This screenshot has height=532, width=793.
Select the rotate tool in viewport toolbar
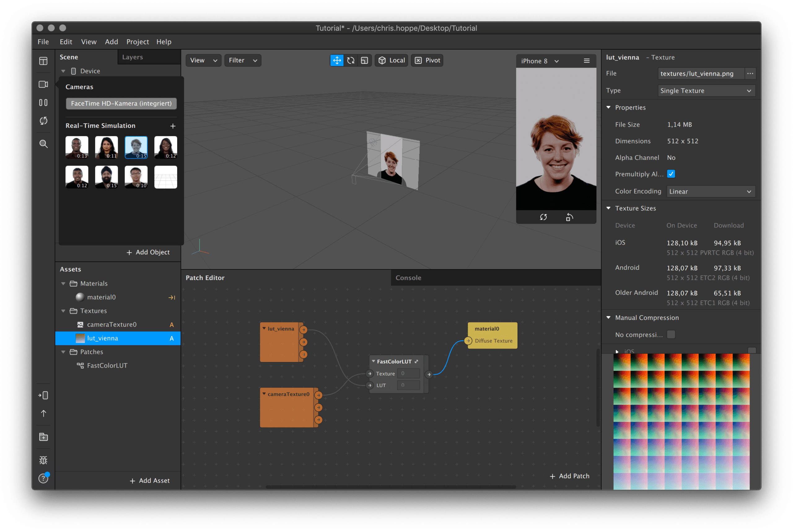351,60
